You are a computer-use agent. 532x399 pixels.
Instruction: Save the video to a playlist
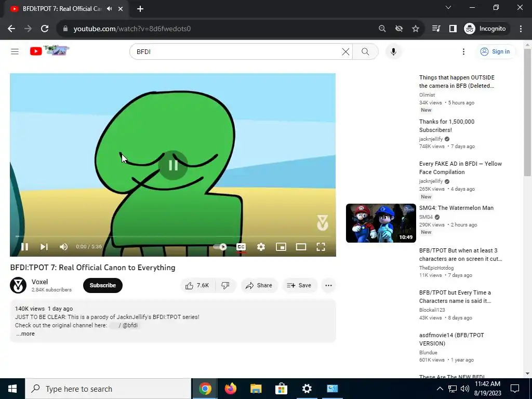(299, 285)
